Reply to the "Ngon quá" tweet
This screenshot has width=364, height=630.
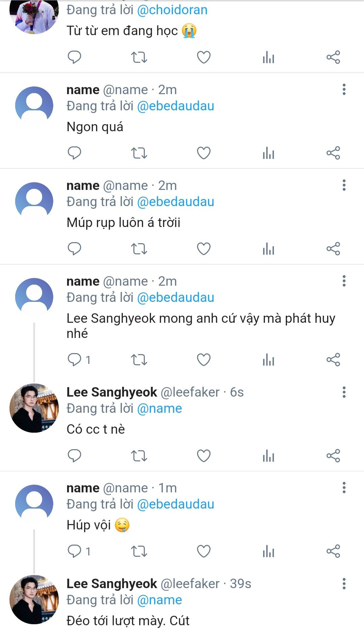click(x=74, y=153)
